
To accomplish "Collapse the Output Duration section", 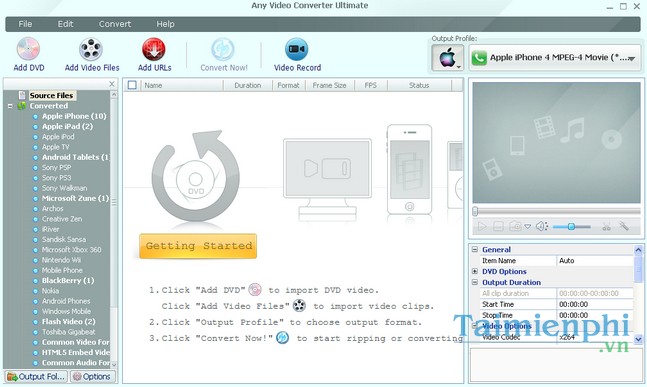I will pos(475,282).
